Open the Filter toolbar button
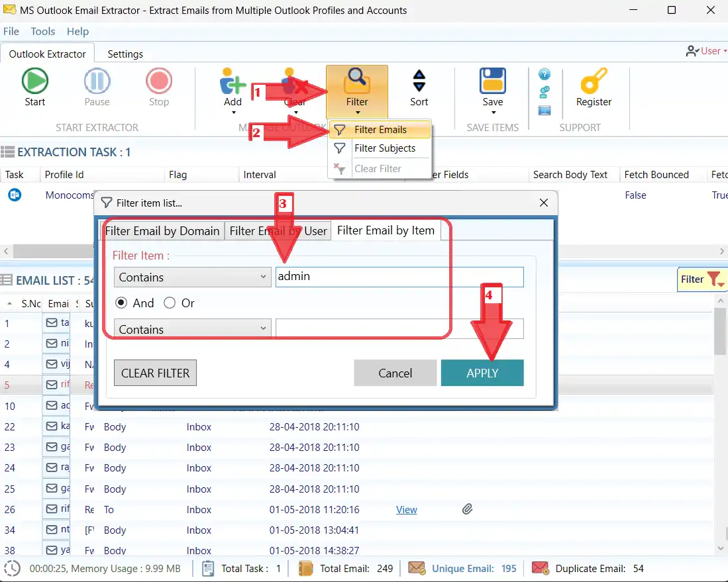Image resolution: width=728 pixels, height=582 pixels. 356,92
